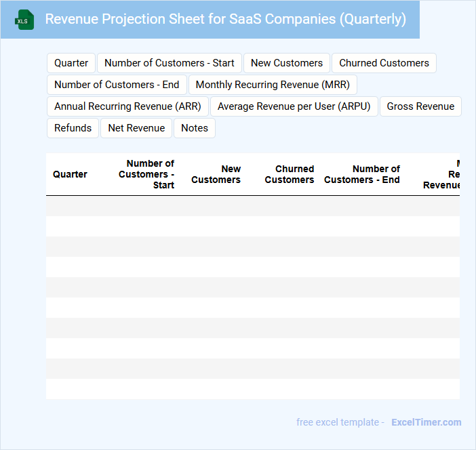Image resolution: width=476 pixels, height=450 pixels.
Task: Click the Revenue Projection Sheet title text
Action: coord(226,19)
